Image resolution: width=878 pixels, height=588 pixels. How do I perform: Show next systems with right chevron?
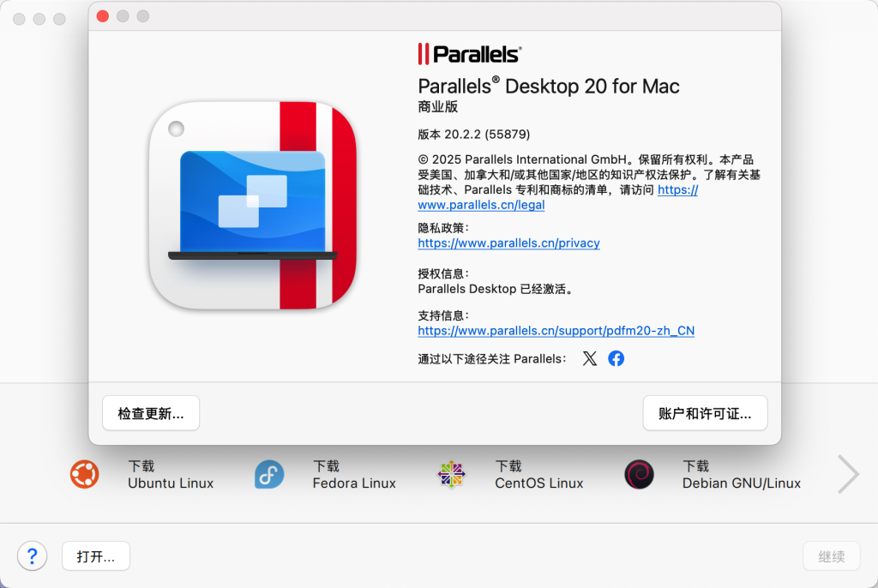pyautogui.click(x=848, y=474)
